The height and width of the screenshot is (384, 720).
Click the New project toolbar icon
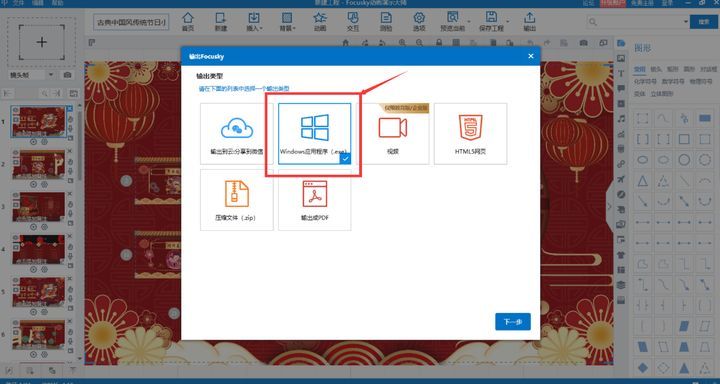click(x=221, y=22)
